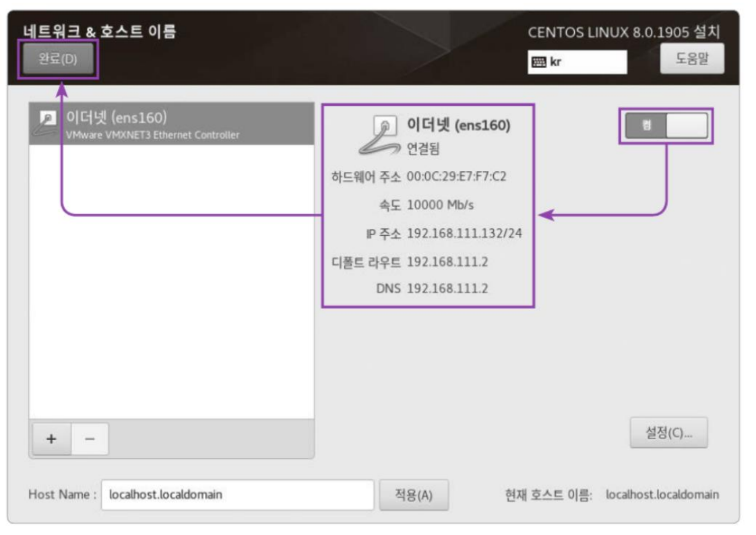Click the 네트워크 & 호스트 이름 title
The image size is (756, 535).
[99, 31]
